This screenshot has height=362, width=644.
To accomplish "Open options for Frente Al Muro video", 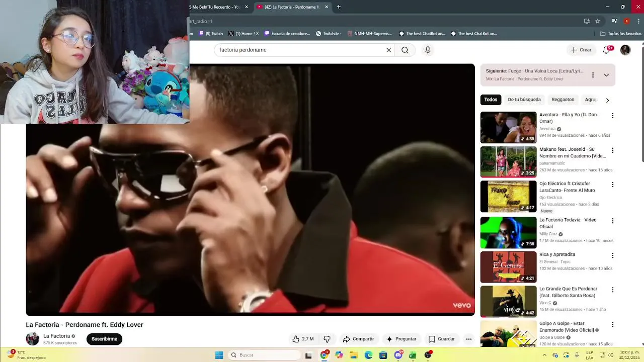I will tap(612, 185).
